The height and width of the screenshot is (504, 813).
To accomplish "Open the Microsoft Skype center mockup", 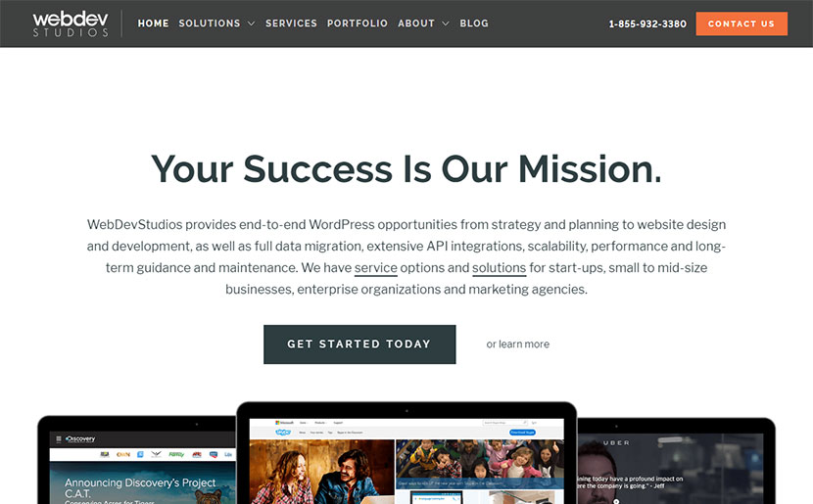I will (406, 453).
